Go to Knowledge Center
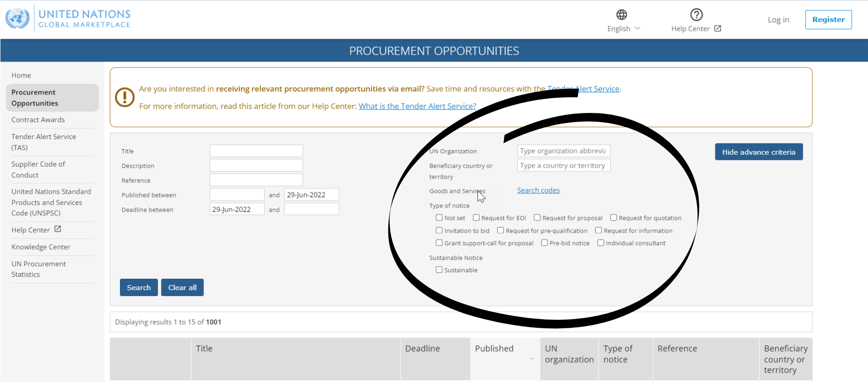This screenshot has width=868, height=382. [41, 247]
